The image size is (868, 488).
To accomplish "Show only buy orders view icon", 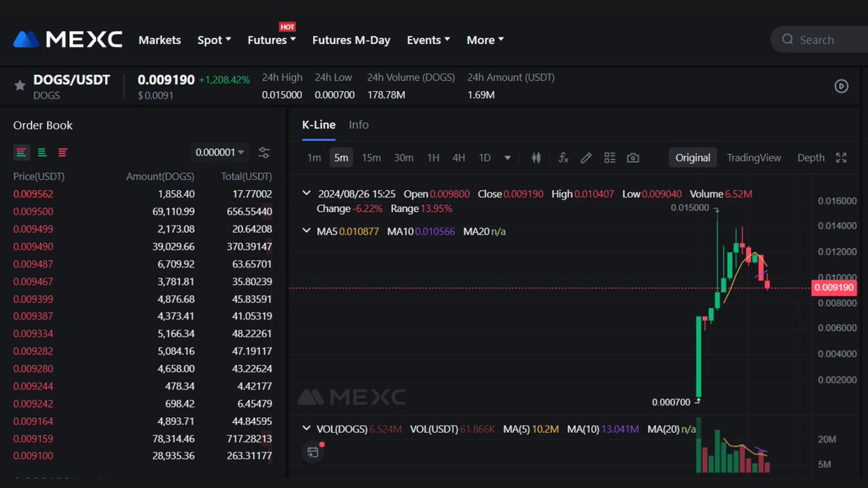I will [43, 152].
